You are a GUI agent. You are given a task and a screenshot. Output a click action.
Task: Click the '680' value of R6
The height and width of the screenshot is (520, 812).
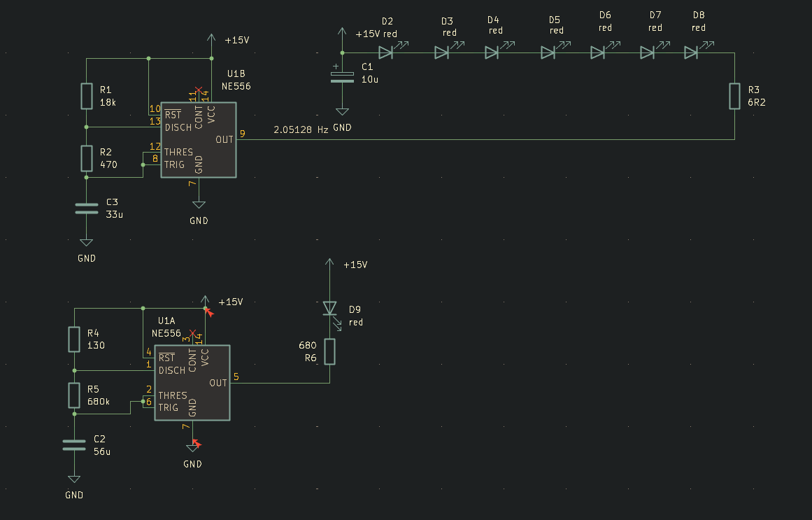click(308, 345)
